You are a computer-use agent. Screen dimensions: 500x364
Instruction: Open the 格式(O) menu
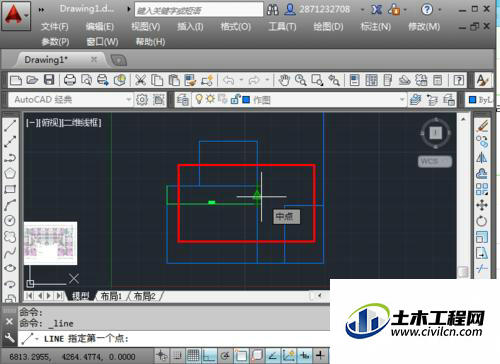pyautogui.click(x=236, y=26)
